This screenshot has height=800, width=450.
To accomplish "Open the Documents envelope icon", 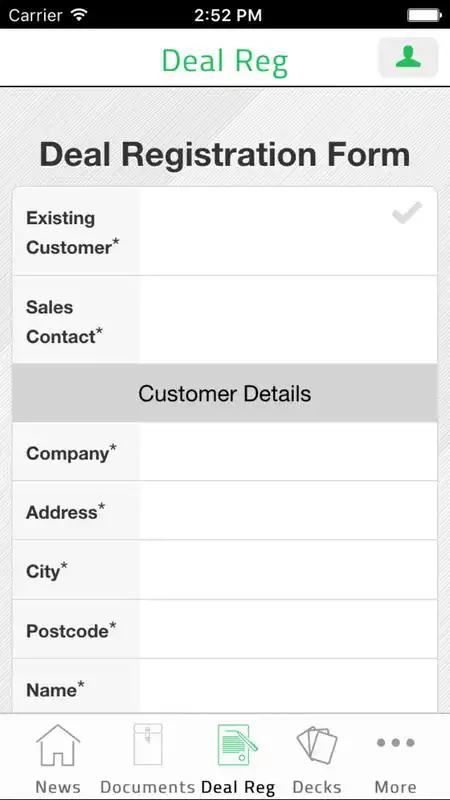I will (x=148, y=745).
